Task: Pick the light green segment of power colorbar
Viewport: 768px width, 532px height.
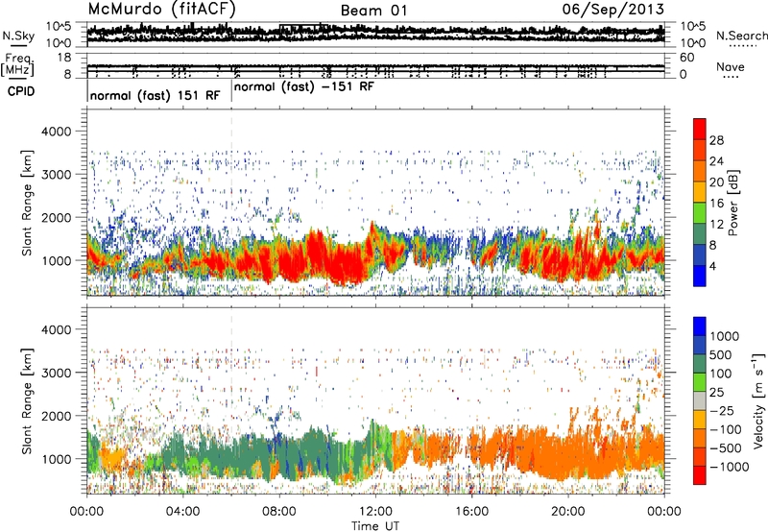Action: 700,213
